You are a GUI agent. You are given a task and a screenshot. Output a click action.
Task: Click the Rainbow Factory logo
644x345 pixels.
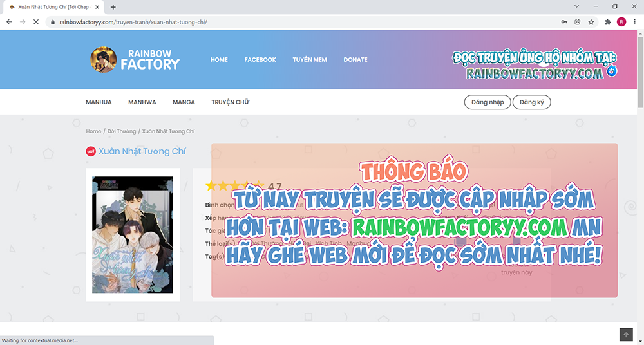(x=135, y=59)
